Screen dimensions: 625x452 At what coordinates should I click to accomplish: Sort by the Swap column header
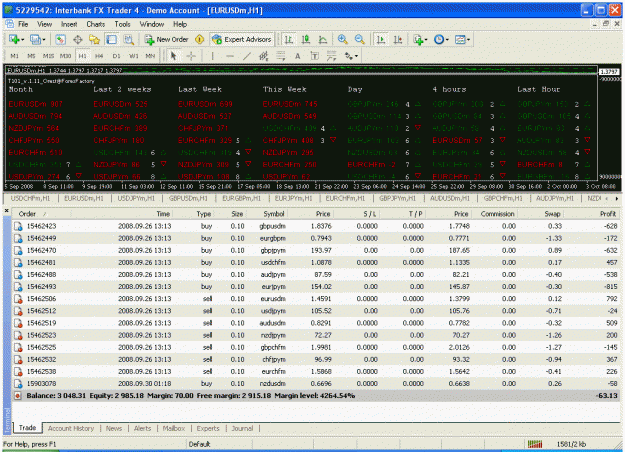coord(552,214)
